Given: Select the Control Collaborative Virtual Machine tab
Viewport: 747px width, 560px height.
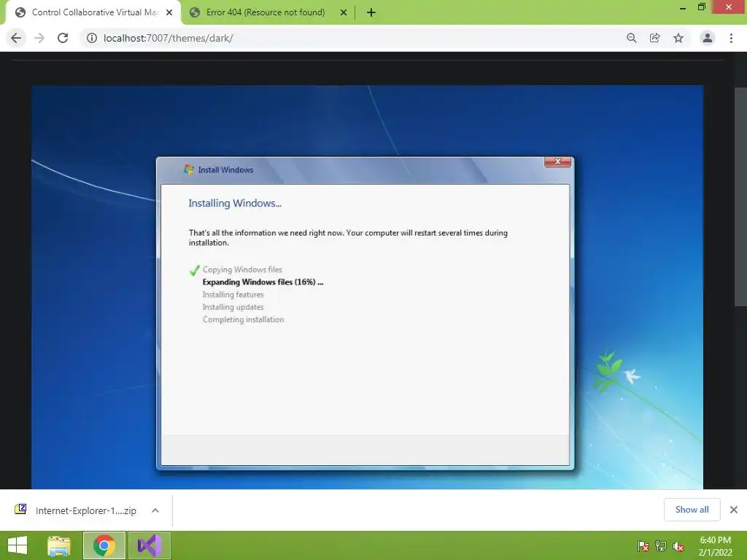Looking at the screenshot, I should click(x=95, y=12).
